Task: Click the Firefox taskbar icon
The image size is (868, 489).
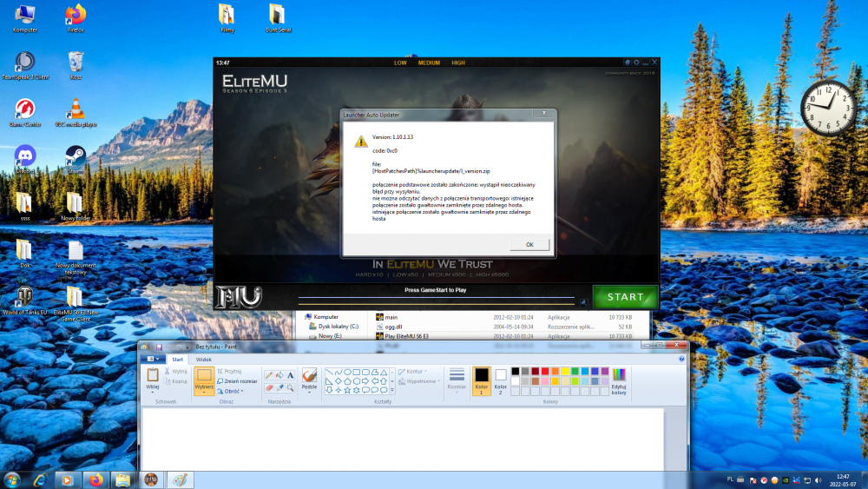Action: tap(95, 480)
